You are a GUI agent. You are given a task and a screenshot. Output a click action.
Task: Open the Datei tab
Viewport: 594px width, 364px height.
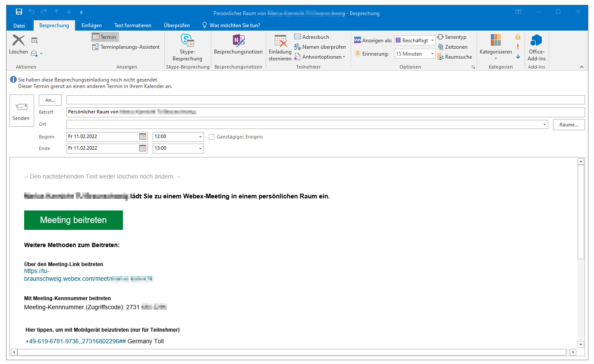(x=19, y=25)
